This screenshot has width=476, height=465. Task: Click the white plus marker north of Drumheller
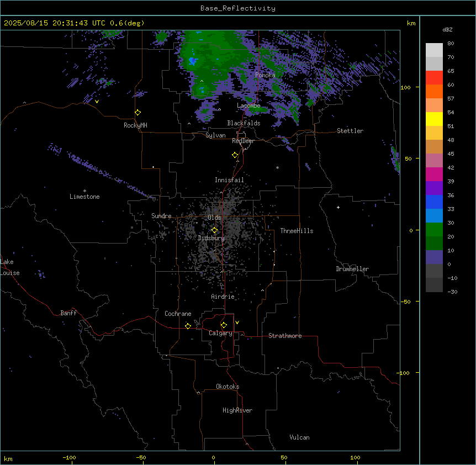coord(338,207)
